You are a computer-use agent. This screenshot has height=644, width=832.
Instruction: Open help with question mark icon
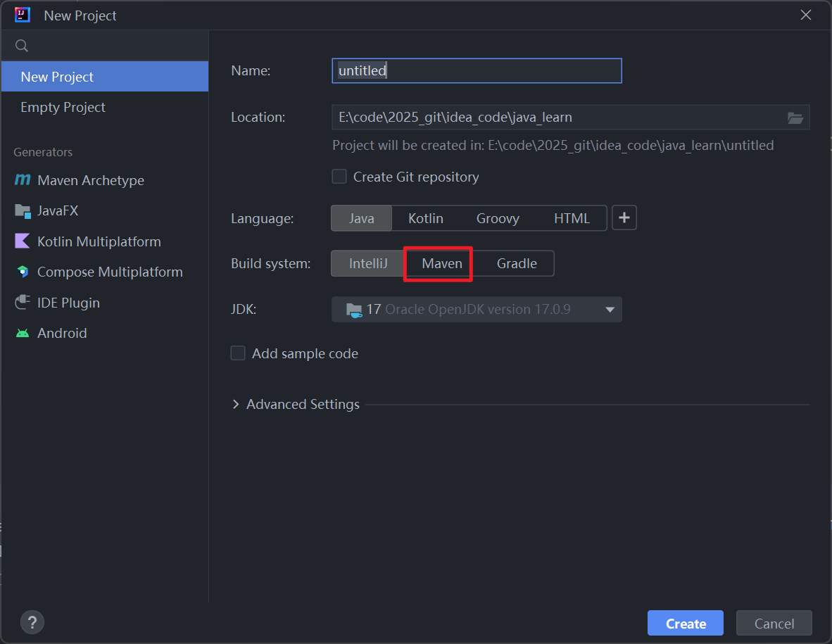pos(32,622)
